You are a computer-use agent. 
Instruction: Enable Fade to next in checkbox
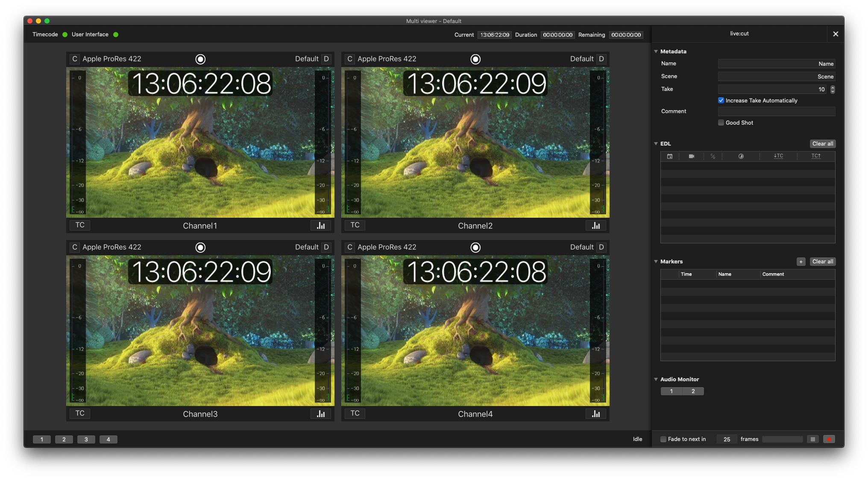pos(663,439)
